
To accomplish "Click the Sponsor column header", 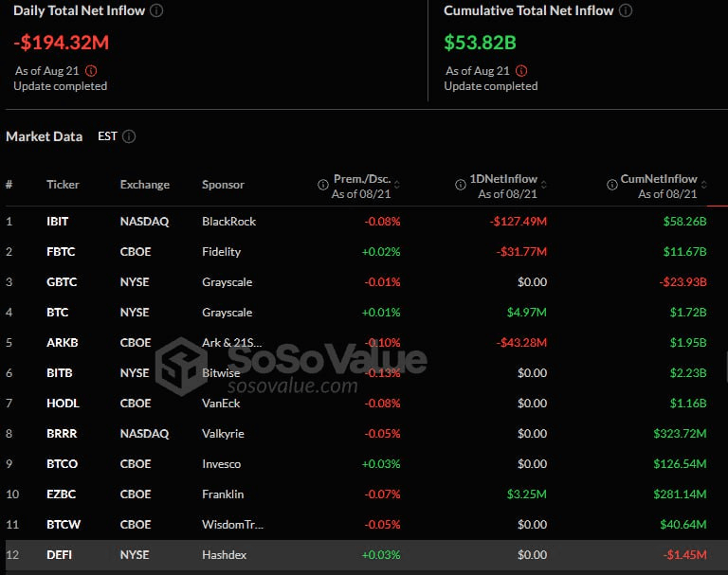I will pyautogui.click(x=223, y=185).
